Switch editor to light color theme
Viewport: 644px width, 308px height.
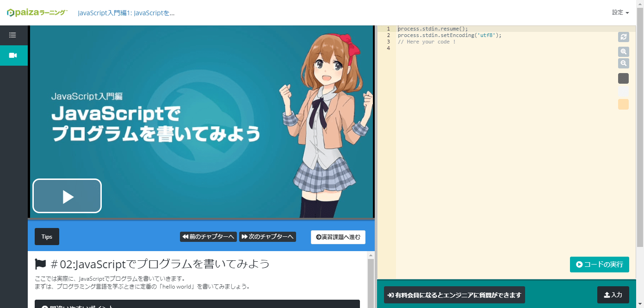click(623, 92)
